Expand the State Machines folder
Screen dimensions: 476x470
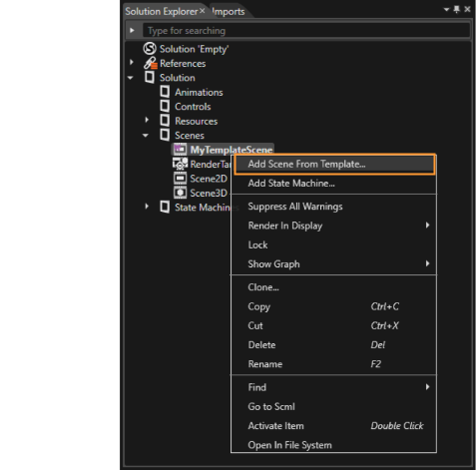[x=147, y=207]
